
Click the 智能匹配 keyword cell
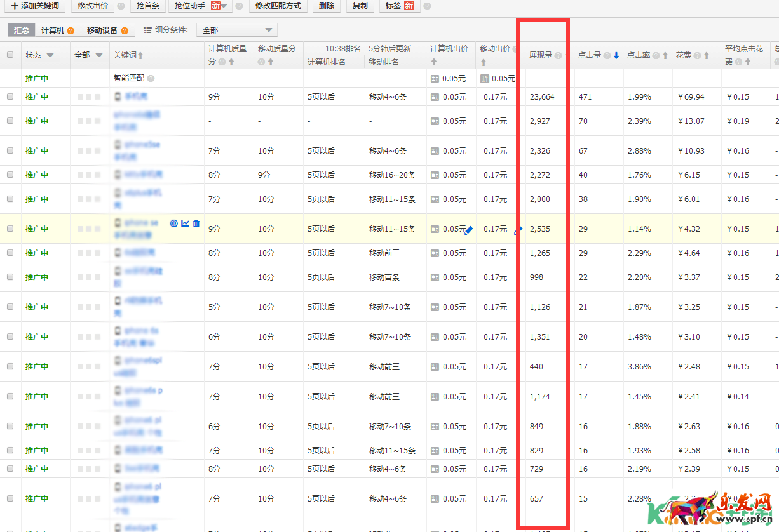129,78
